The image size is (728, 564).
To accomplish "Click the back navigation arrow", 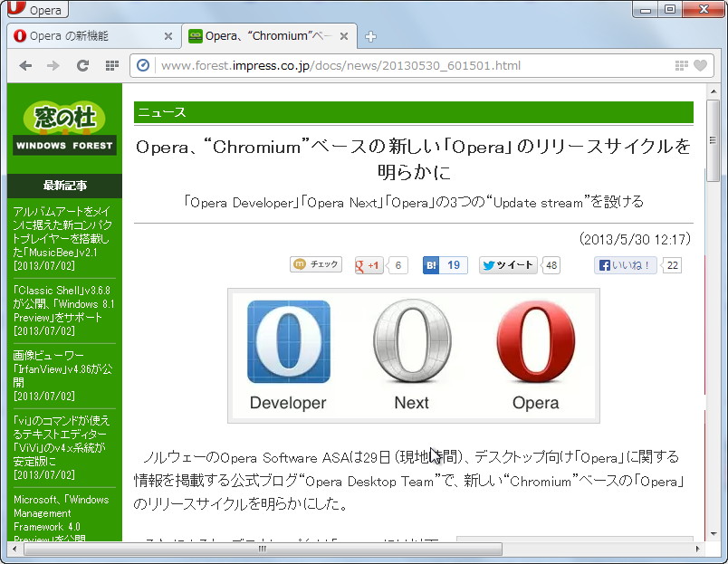I will point(25,65).
